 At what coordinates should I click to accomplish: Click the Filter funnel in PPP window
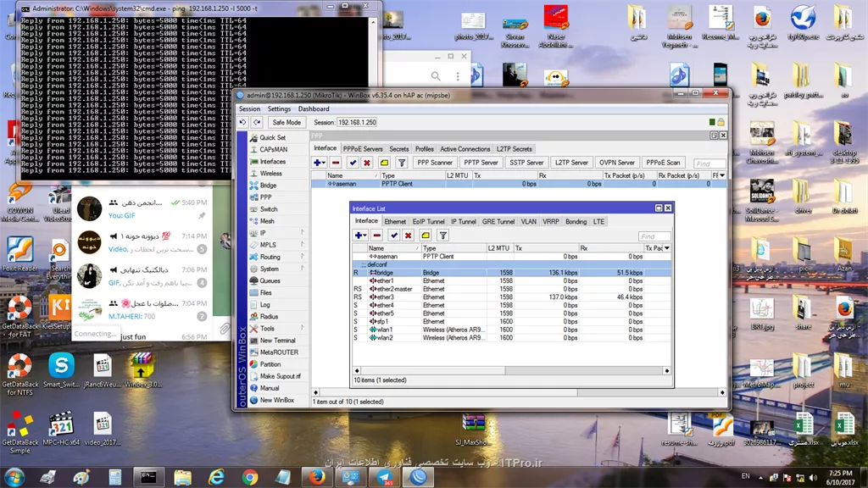[x=402, y=163]
